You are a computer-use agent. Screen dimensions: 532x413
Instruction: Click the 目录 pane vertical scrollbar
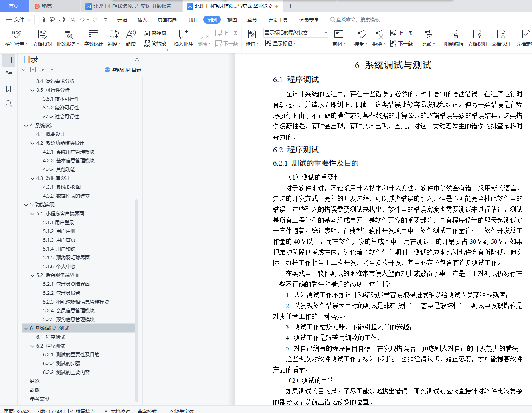pos(137,301)
